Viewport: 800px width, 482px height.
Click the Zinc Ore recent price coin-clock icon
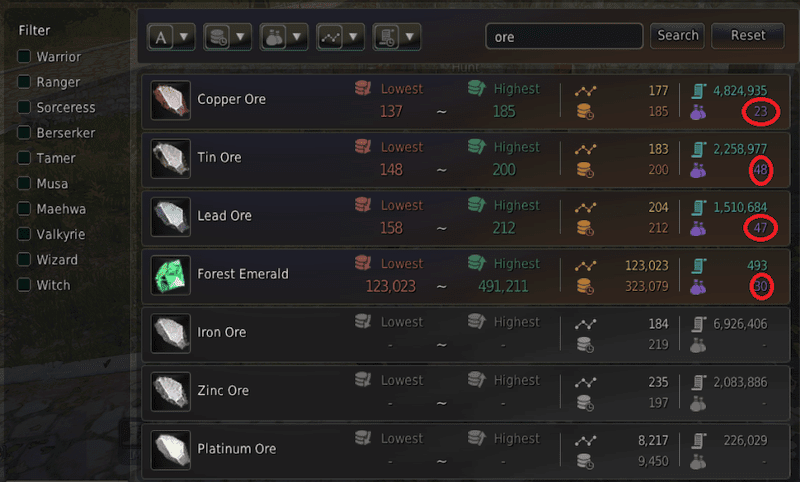click(x=585, y=403)
